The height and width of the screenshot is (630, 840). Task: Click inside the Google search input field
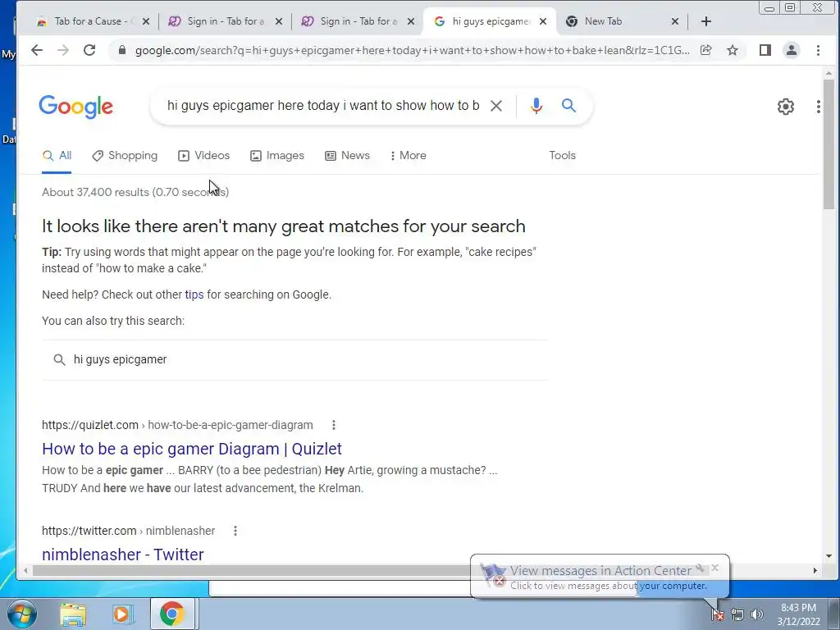coord(323,106)
